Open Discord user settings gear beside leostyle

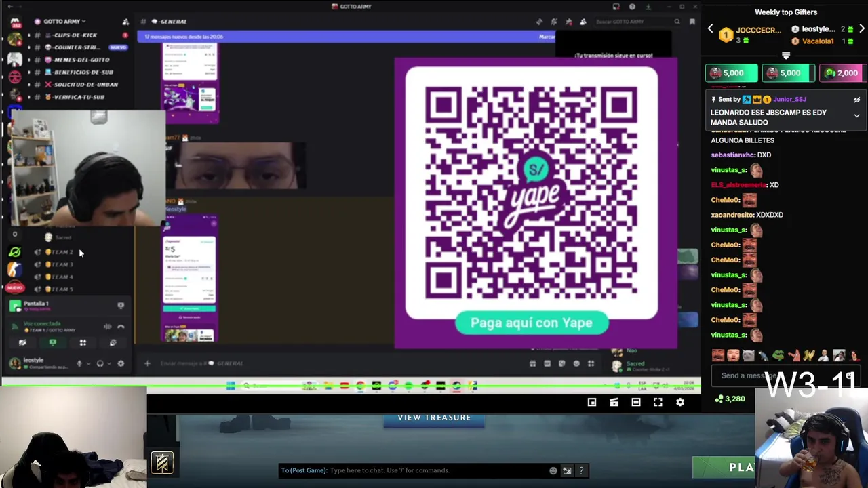click(x=121, y=363)
